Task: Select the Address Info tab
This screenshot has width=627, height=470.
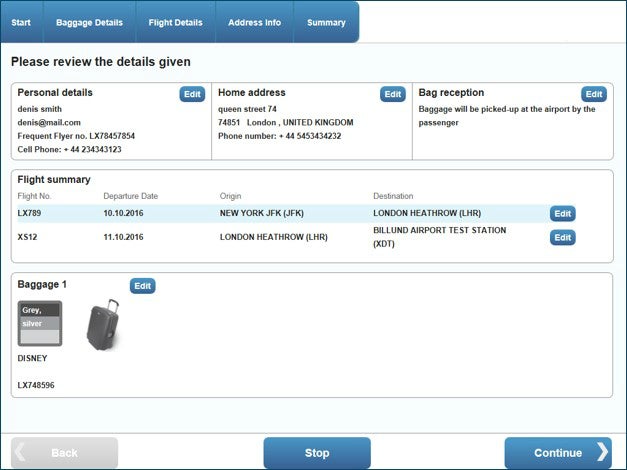Action: pos(254,22)
